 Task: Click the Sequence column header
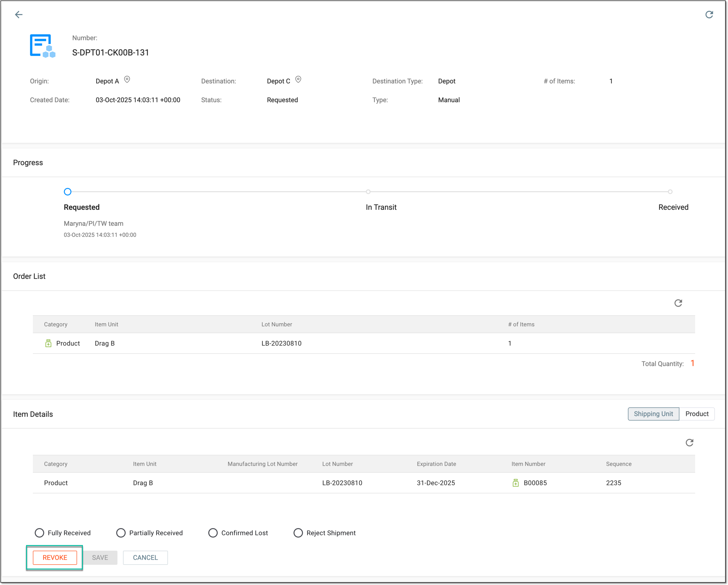(x=619, y=464)
